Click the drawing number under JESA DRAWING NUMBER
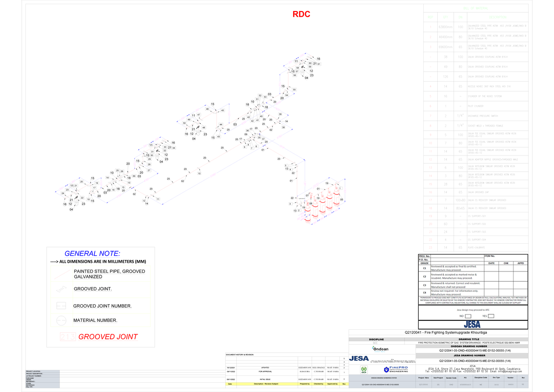This screenshot has width=554, height=392. tap(475, 361)
